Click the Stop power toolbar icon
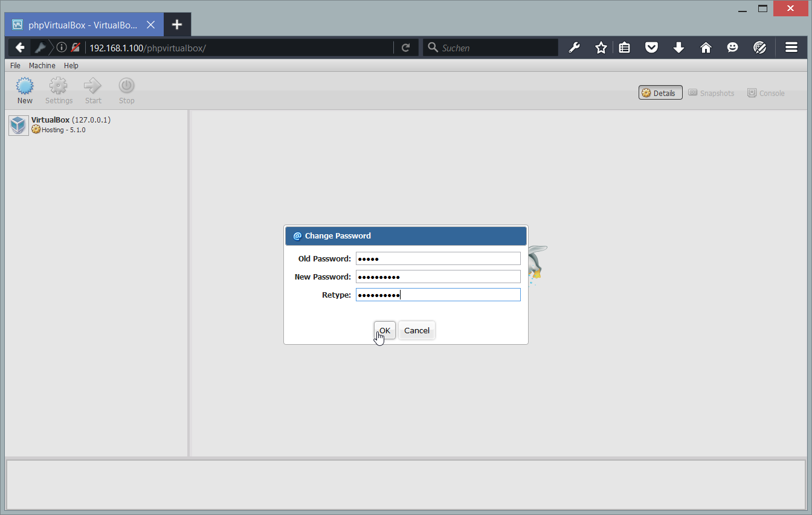This screenshot has height=515, width=812. coord(127,86)
